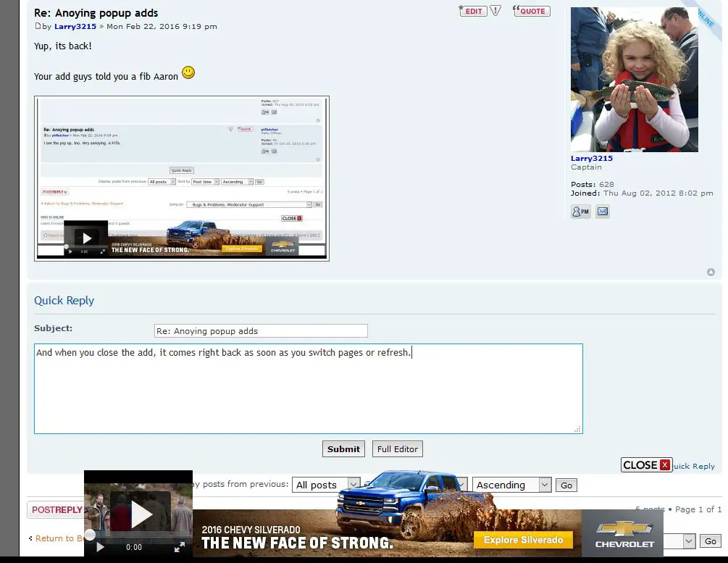Screen dimensions: 728x563
Task: Jump to top using the arrow icon
Action: pyautogui.click(x=711, y=272)
